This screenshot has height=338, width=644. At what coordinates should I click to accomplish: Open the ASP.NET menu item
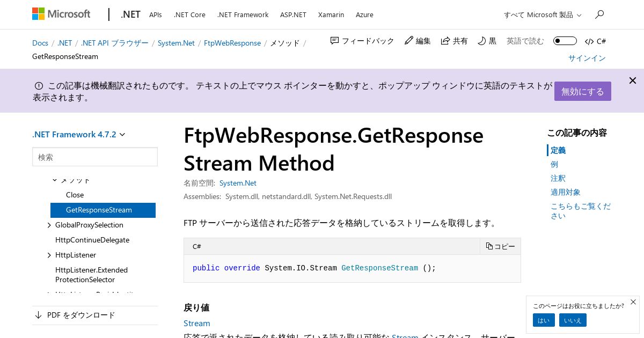(x=293, y=15)
